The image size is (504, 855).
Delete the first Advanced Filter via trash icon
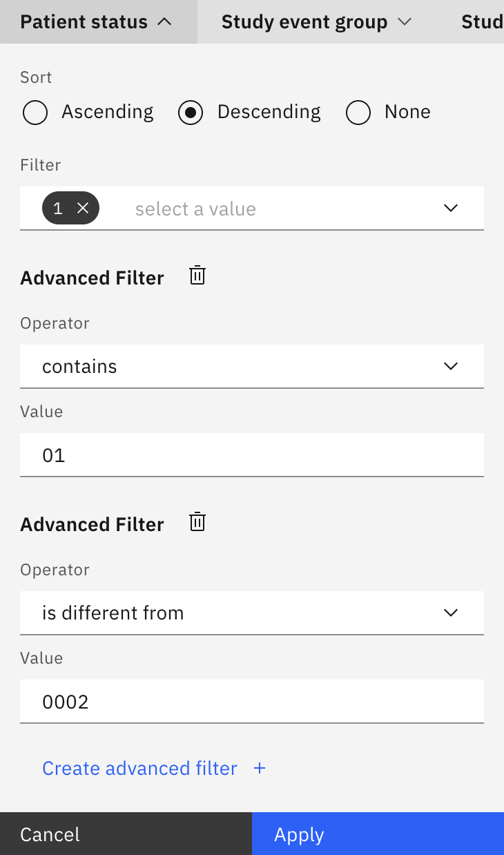(x=197, y=276)
